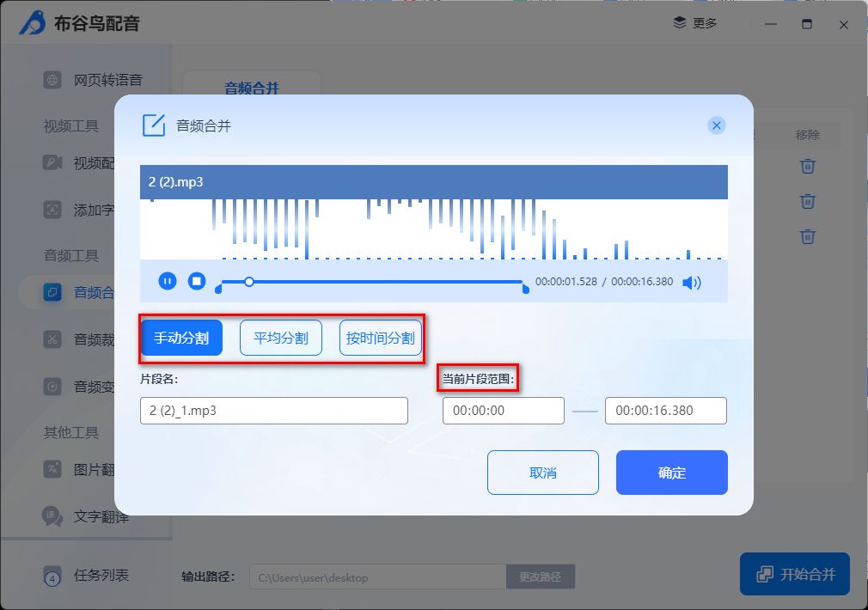Open the 更多 menu
Screen dimensions: 868x610
[695, 24]
